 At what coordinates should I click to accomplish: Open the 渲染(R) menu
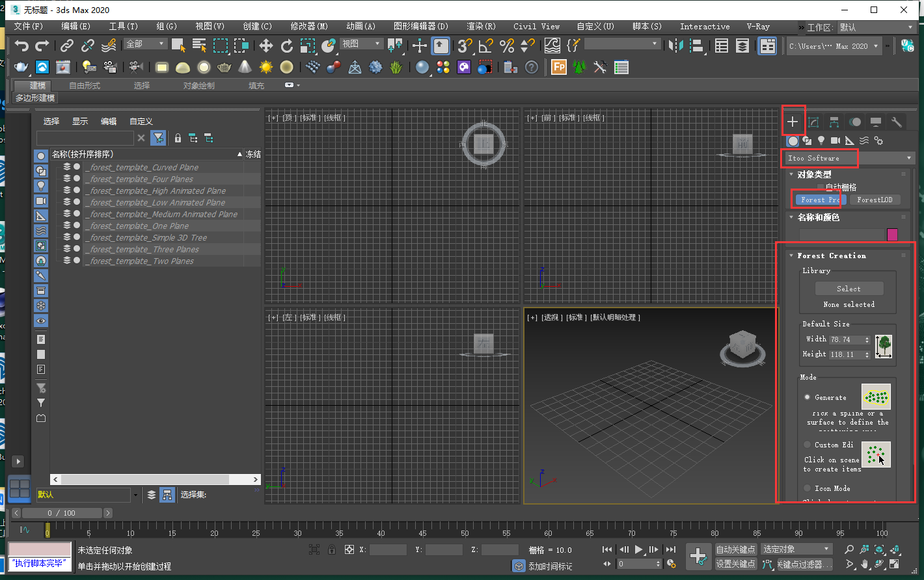pyautogui.click(x=481, y=27)
